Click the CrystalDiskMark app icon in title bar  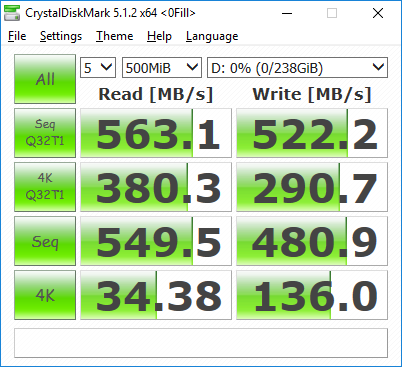[x=12, y=13]
